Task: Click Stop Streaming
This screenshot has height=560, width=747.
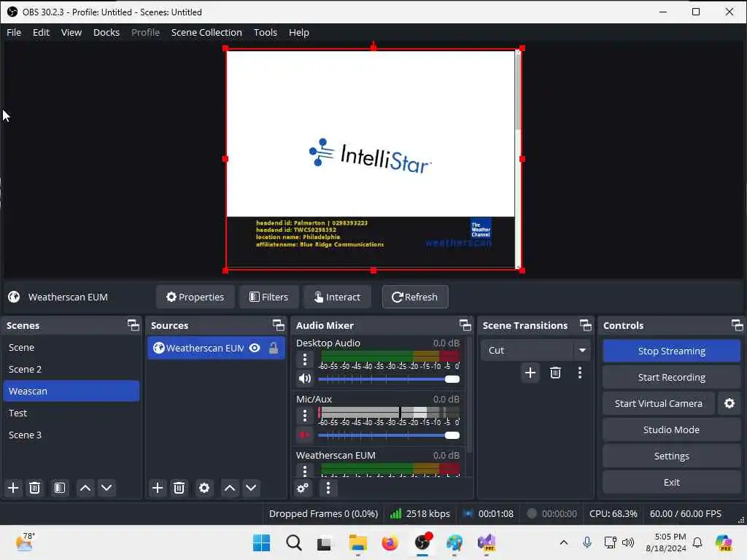Action: pyautogui.click(x=671, y=351)
